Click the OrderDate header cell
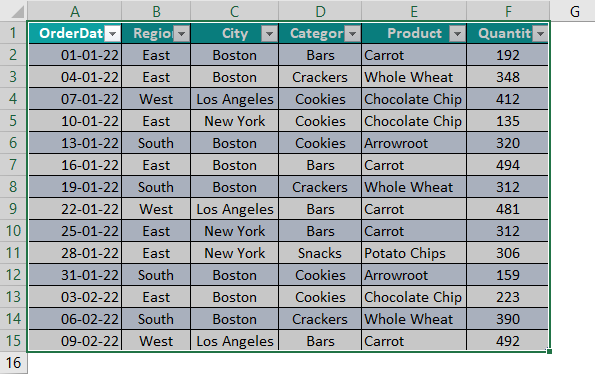The width and height of the screenshot is (595, 374). (x=75, y=33)
